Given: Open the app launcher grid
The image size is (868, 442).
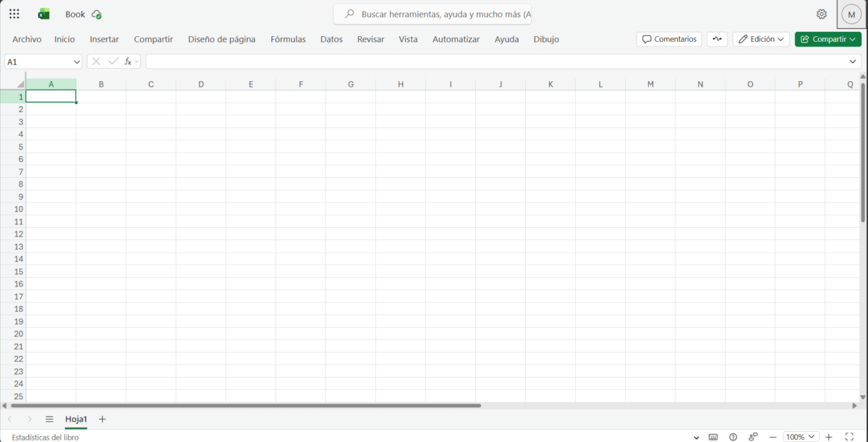Looking at the screenshot, I should pos(14,14).
